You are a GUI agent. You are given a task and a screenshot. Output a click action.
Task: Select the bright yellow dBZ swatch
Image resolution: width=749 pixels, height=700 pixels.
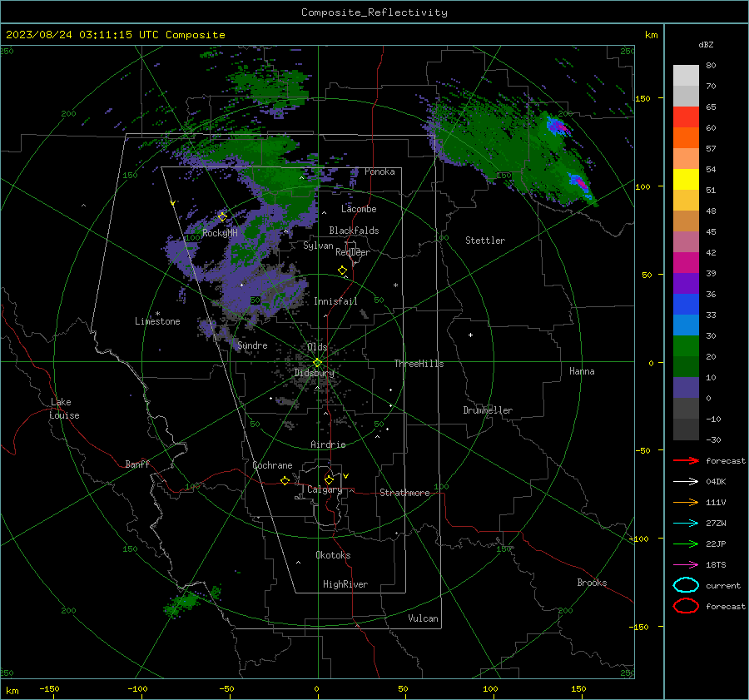click(x=686, y=179)
